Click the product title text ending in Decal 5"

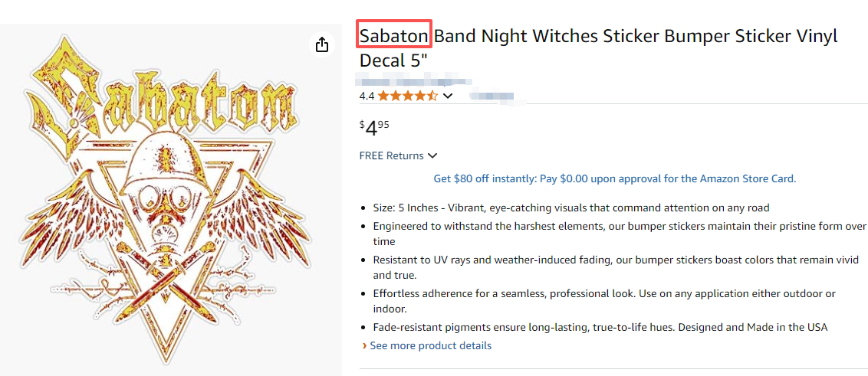click(598, 47)
